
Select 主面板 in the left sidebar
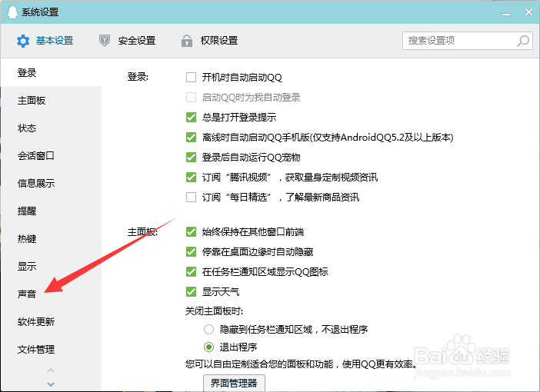[x=52, y=101]
